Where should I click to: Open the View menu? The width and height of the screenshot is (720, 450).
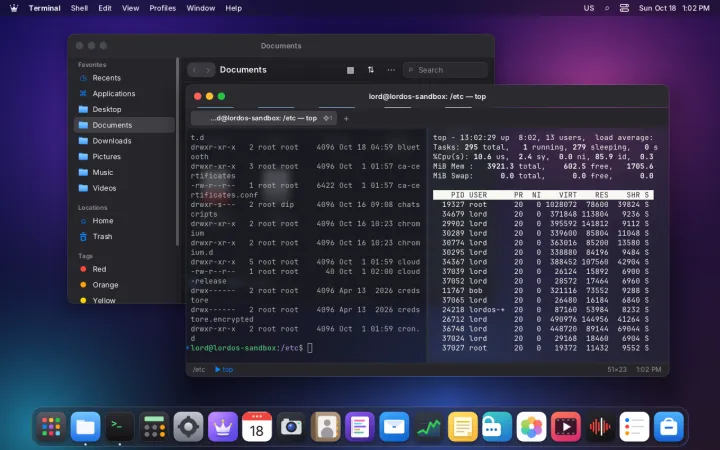[130, 8]
